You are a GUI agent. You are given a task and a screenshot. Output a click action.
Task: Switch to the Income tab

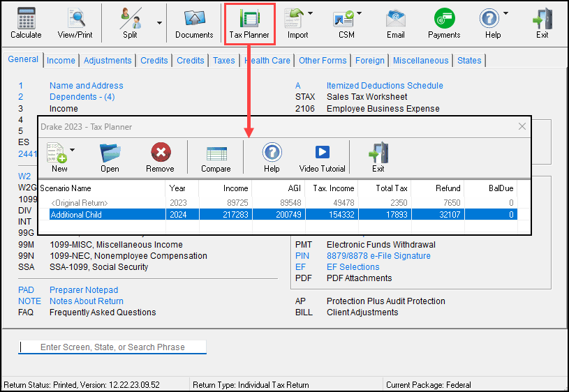[x=61, y=60]
